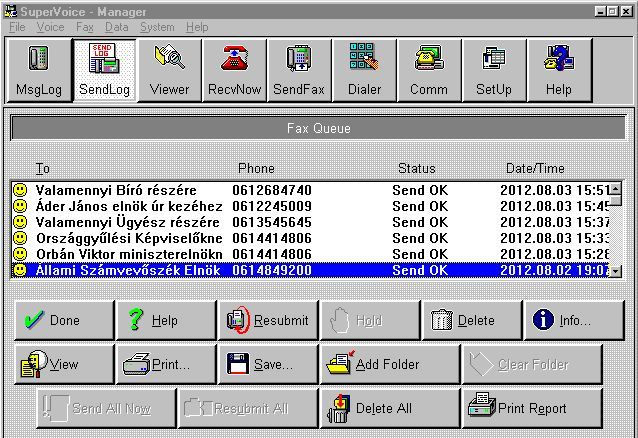This screenshot has height=438, width=638.
Task: Select the Orbán Viktor miniszterelnökn row
Action: tap(310, 254)
